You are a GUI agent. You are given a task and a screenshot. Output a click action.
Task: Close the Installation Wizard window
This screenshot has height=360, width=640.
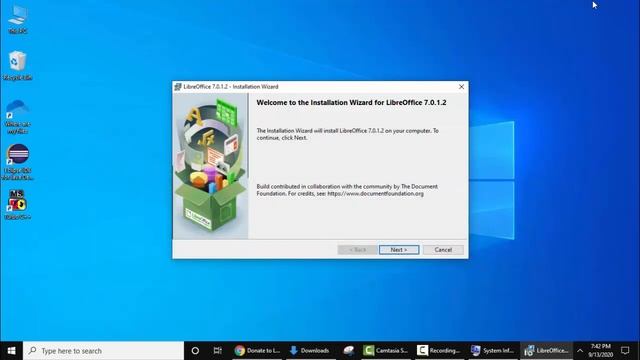pyautogui.click(x=461, y=87)
